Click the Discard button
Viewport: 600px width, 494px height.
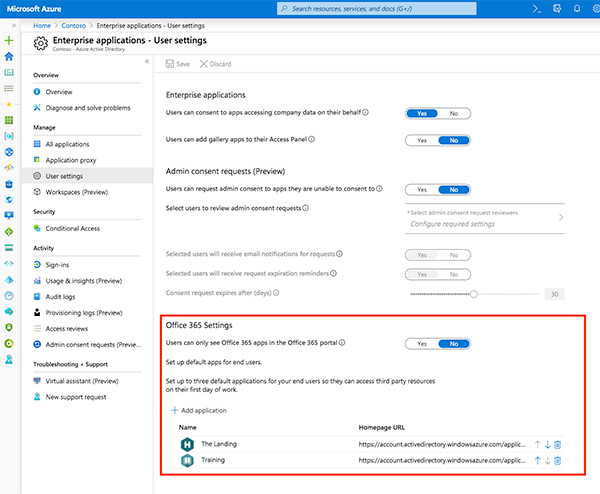215,64
